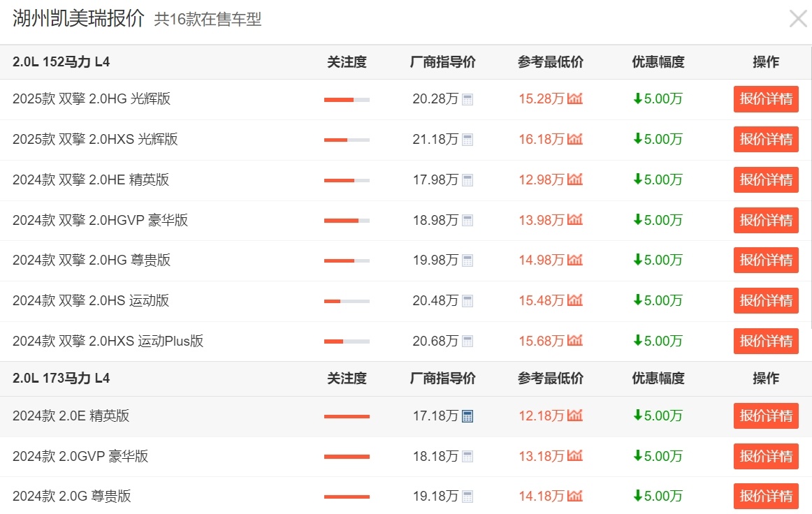
Task: Open model 2024款 2.0GVP 豪华版
Action: (81, 456)
